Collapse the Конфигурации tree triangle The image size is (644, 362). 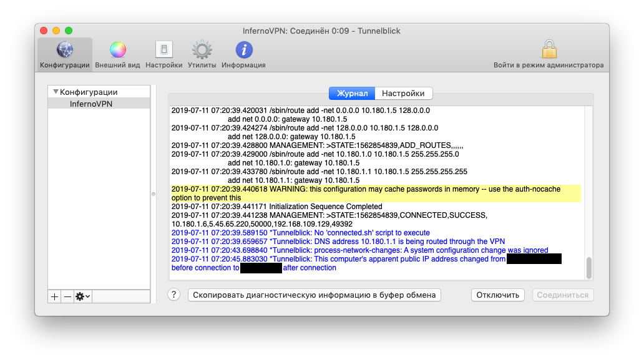(56, 92)
